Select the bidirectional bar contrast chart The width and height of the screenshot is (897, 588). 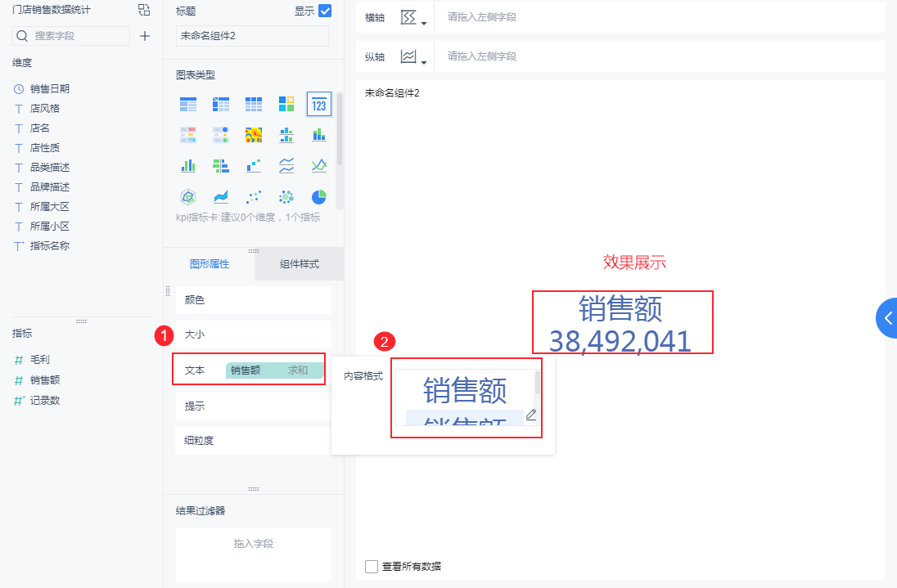click(221, 166)
